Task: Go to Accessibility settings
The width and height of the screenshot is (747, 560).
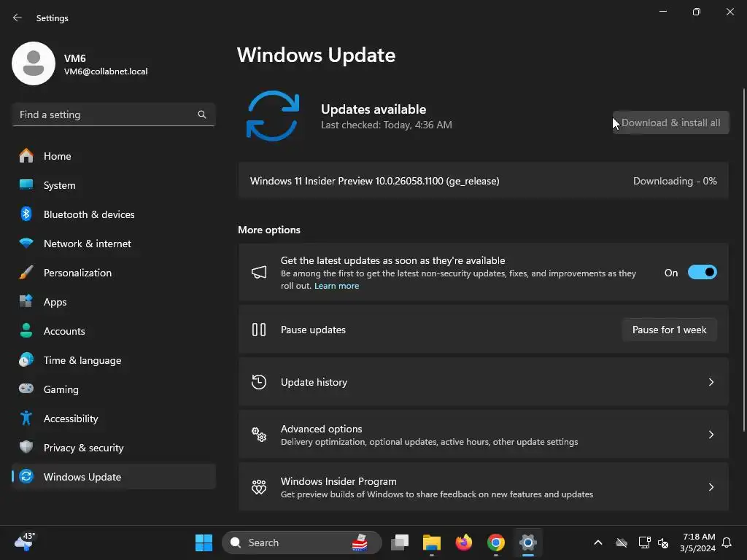Action: [x=113, y=418]
